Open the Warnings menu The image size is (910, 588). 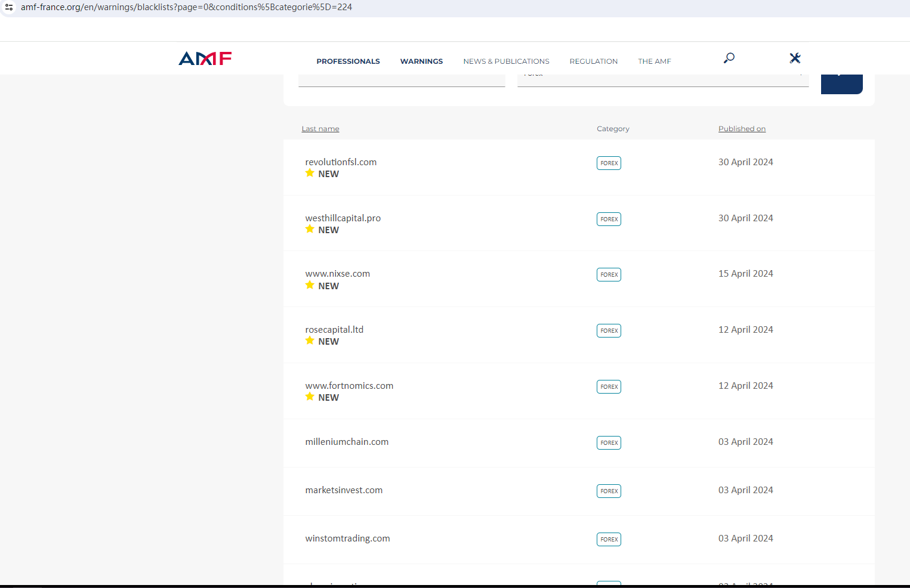(x=421, y=61)
